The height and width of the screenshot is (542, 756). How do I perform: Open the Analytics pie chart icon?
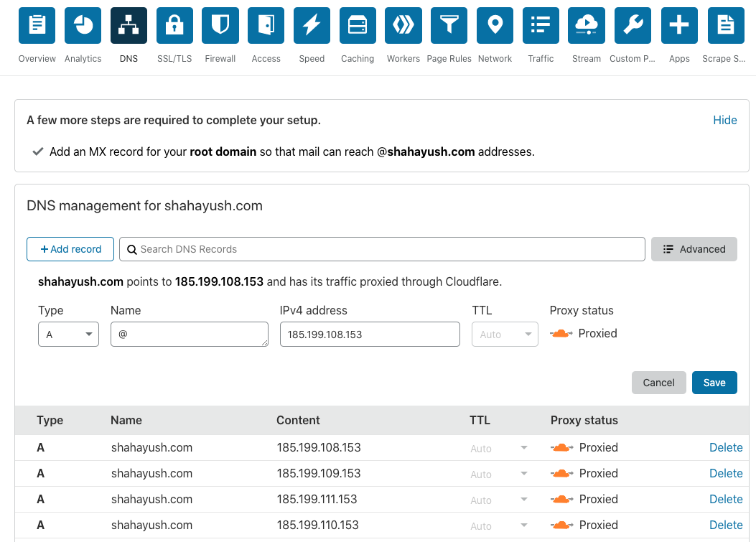[83, 26]
